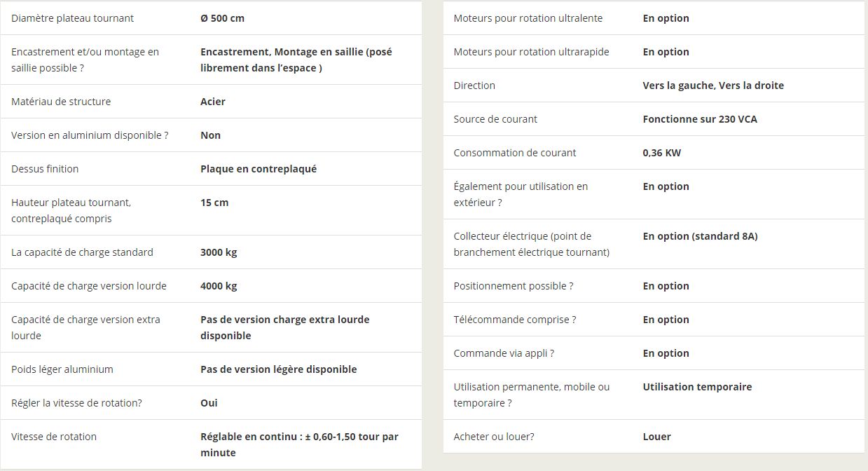Viewport: 868px width, 471px height.
Task: Click "En option" next to ultrarapide motors
Action: [666, 52]
